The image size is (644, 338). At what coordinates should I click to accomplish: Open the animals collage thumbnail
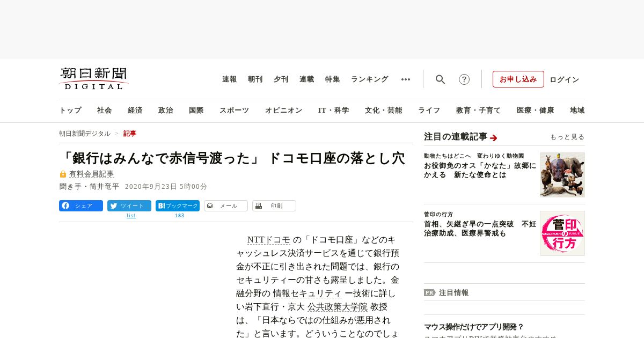(562, 175)
